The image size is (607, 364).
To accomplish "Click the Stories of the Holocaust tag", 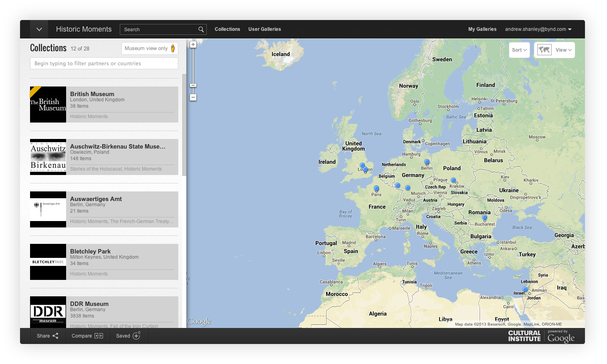I will coord(95,169).
